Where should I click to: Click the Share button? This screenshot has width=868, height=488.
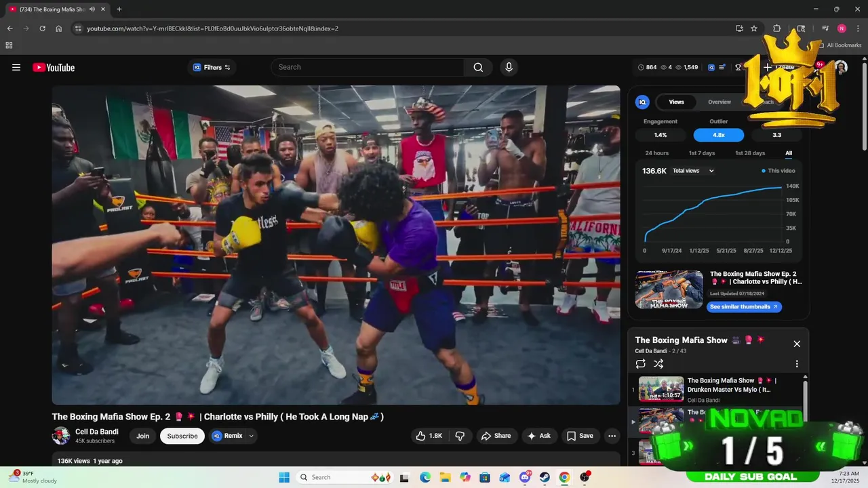tap(496, 436)
